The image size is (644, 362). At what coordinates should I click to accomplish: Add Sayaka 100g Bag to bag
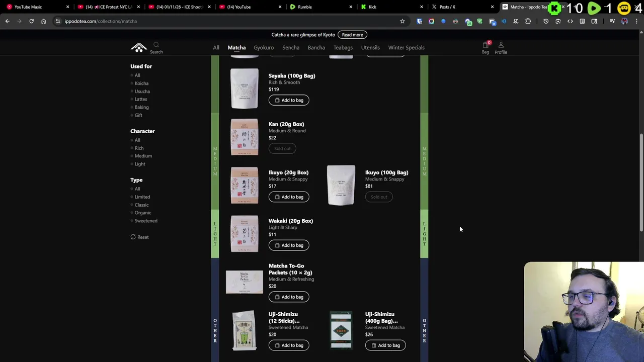[289, 100]
